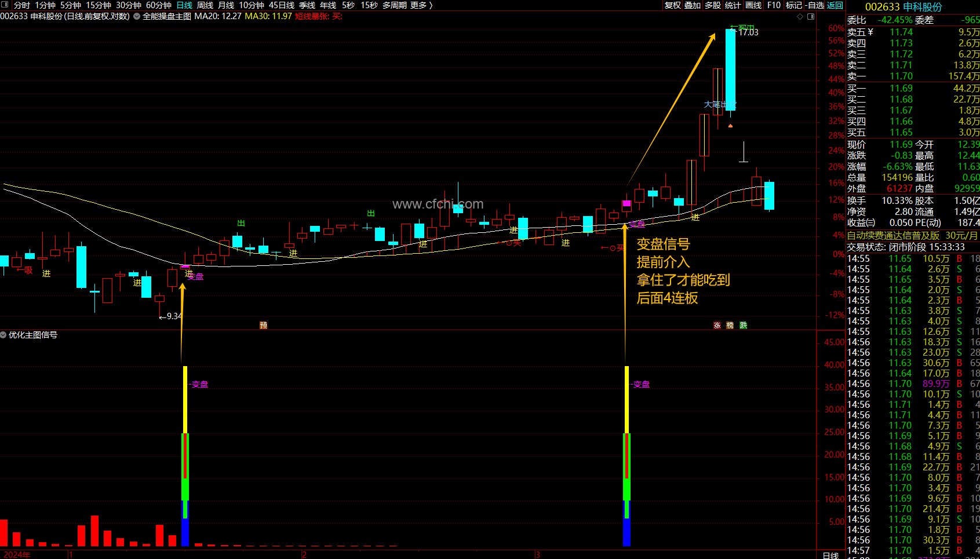
Task: Click the 日线 label at bottom right
Action: tap(830, 555)
